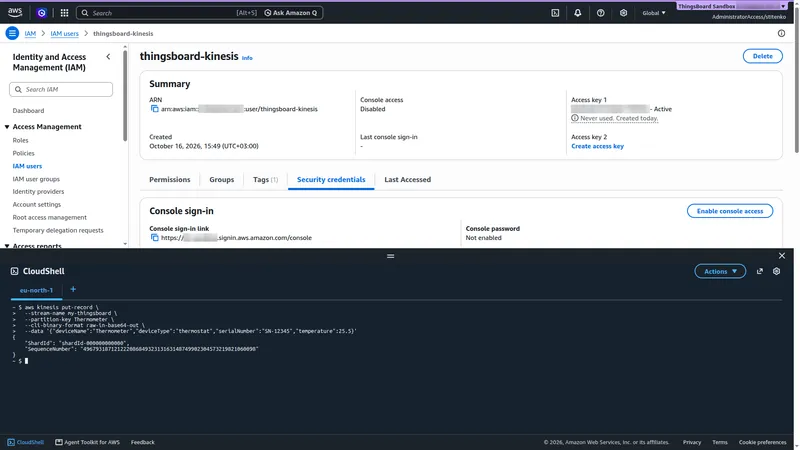
Task: Click the ShardId output line
Action: click(77, 343)
